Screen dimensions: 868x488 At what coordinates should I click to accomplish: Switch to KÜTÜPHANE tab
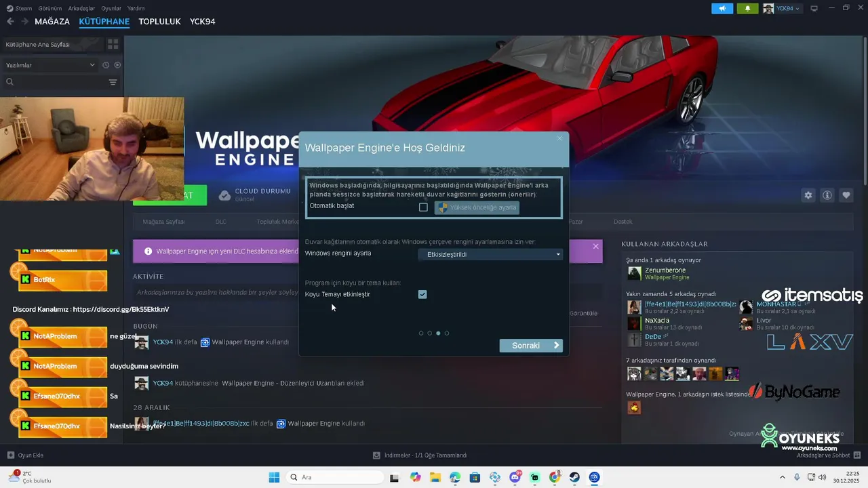104,22
